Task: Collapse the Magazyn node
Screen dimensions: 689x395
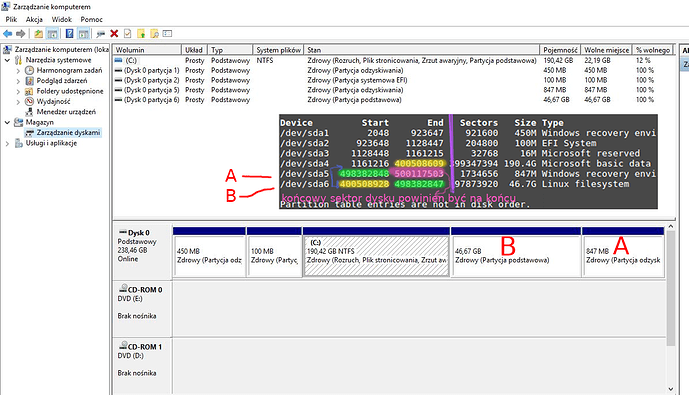Action: coord(7,122)
